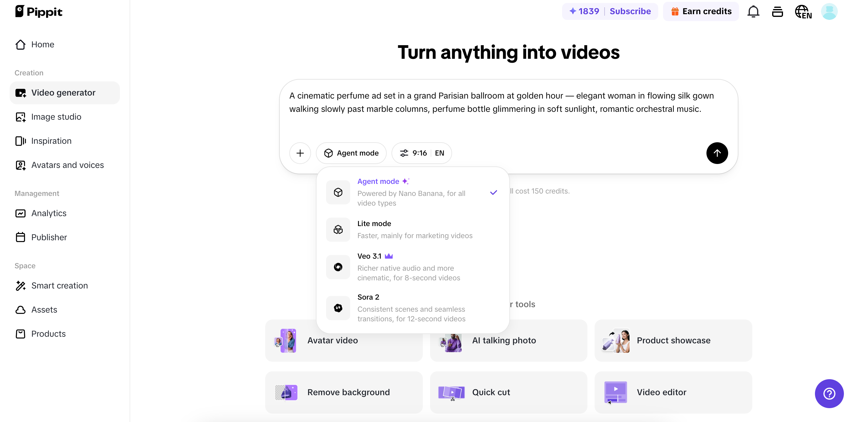Open Quick cut tool
The height and width of the screenshot is (422, 868).
(508, 392)
